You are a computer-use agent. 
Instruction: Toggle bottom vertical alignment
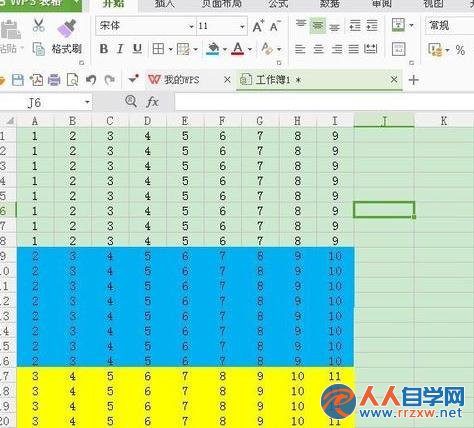pyautogui.click(x=335, y=27)
